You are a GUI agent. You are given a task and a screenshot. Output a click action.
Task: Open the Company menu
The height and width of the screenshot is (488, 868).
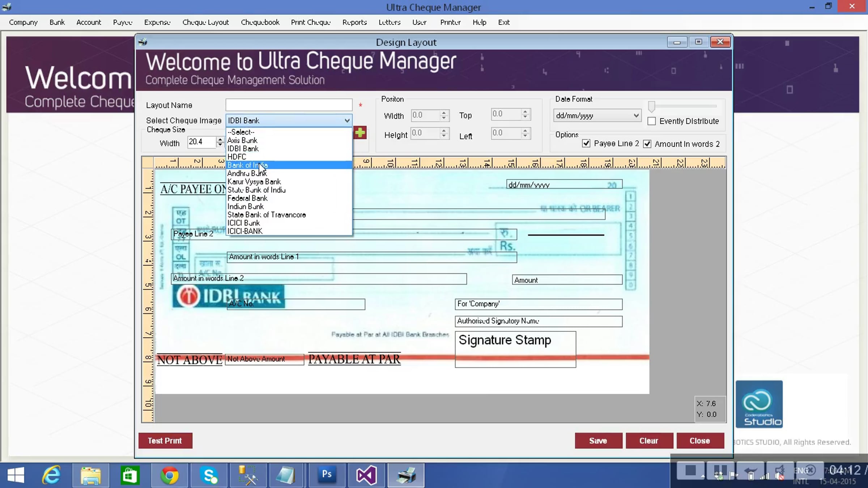click(24, 22)
